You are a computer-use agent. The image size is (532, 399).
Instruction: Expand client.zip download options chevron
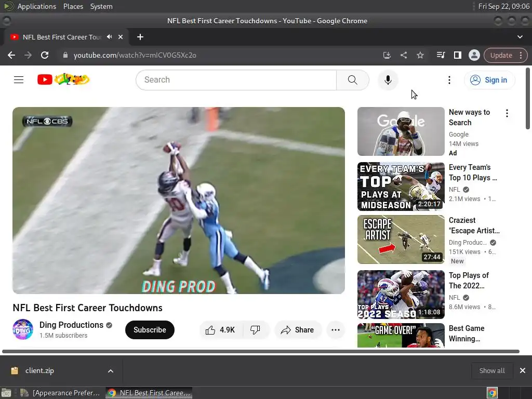point(111,371)
